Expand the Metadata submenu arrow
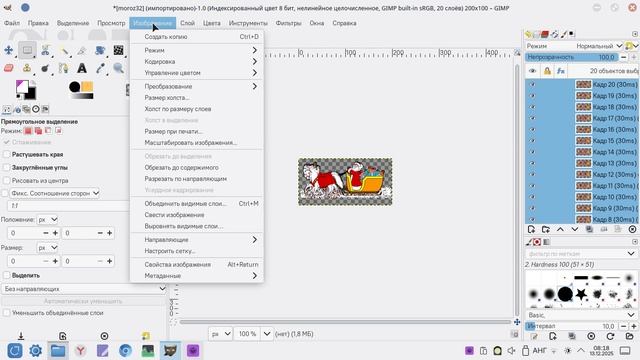 tap(254, 276)
